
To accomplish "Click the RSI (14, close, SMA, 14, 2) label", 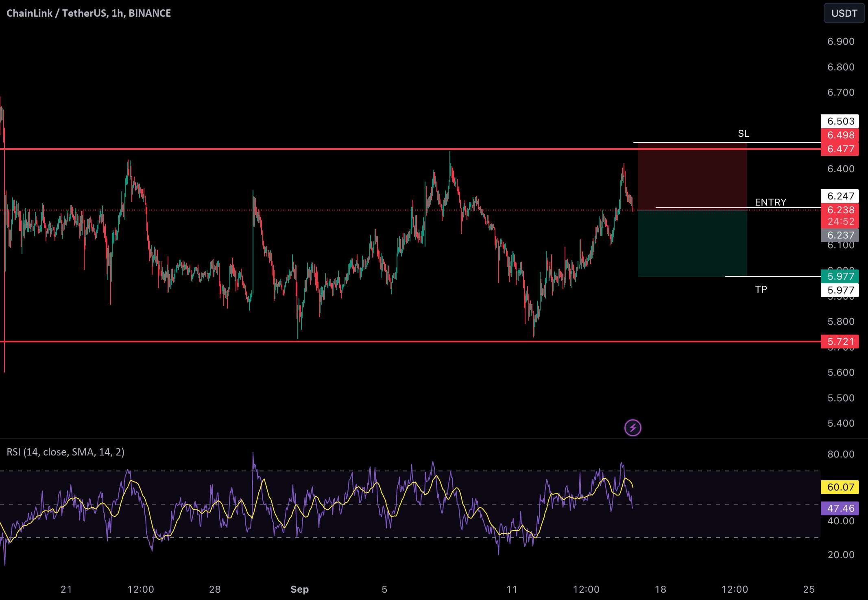I will click(65, 452).
